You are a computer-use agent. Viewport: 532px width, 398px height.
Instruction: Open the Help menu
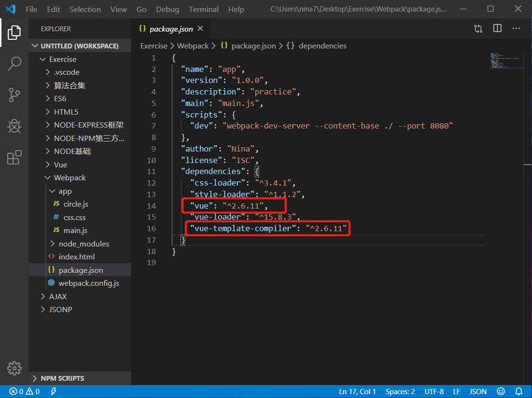point(236,10)
